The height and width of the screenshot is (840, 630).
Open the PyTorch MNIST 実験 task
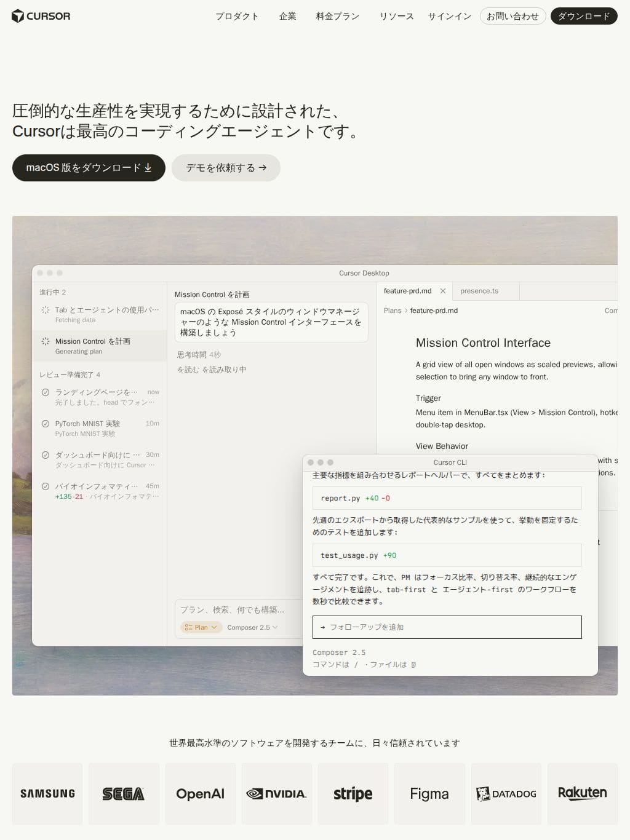(100, 428)
